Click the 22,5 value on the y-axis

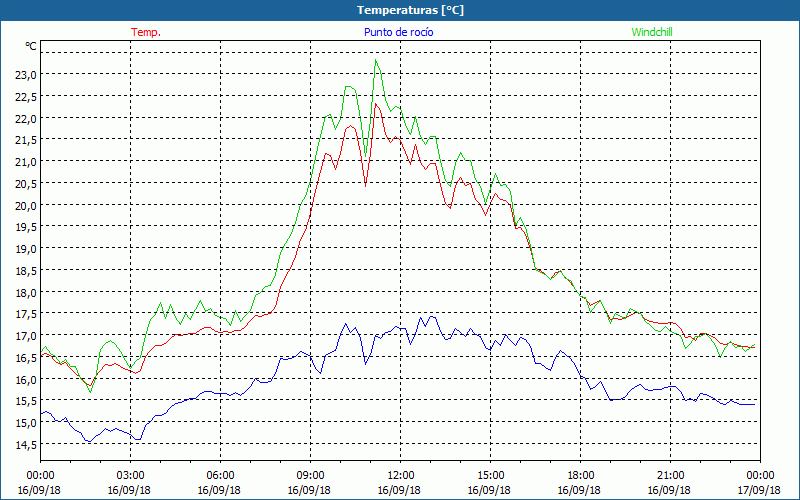26,96
